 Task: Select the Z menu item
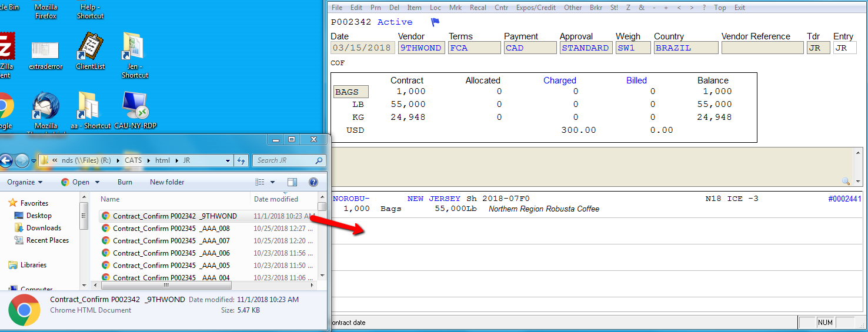pyautogui.click(x=628, y=8)
